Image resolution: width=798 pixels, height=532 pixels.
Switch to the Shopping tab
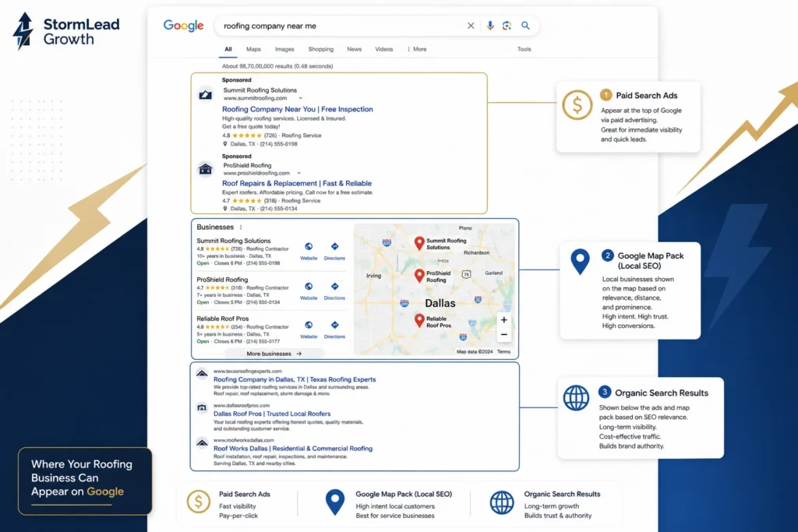(x=320, y=49)
